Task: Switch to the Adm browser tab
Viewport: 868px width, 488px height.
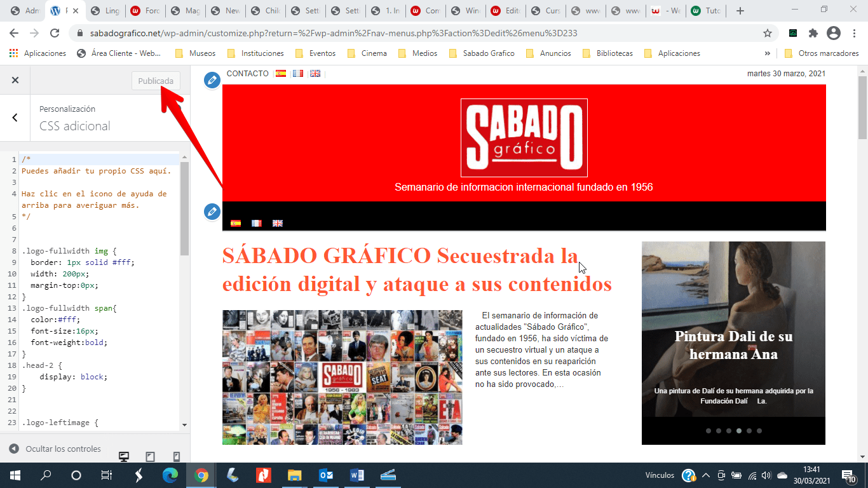Action: tap(25, 11)
